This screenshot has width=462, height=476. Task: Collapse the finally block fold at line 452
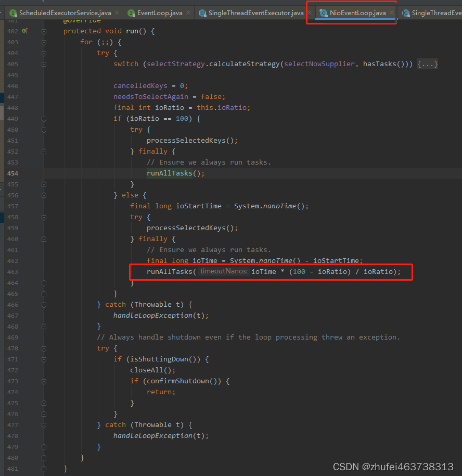pyautogui.click(x=44, y=152)
